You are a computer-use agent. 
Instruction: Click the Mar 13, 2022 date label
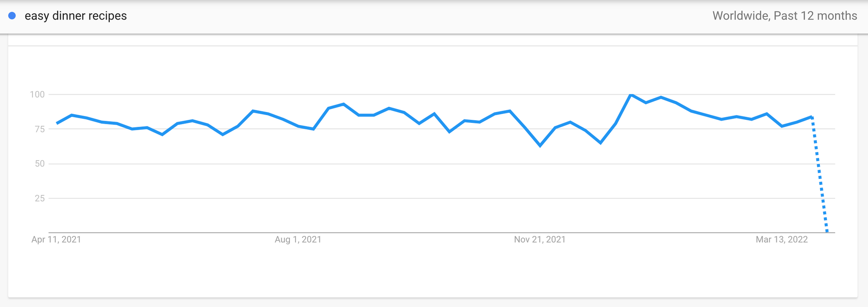click(782, 239)
